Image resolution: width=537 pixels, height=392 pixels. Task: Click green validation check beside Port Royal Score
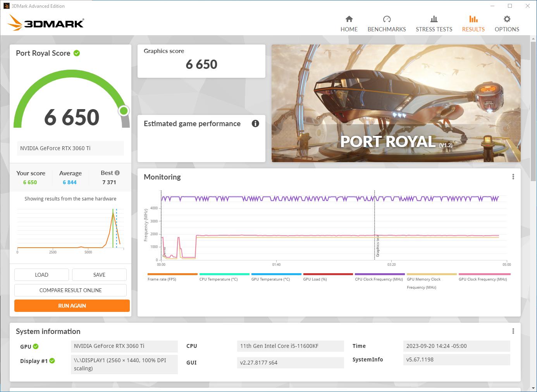click(x=77, y=53)
